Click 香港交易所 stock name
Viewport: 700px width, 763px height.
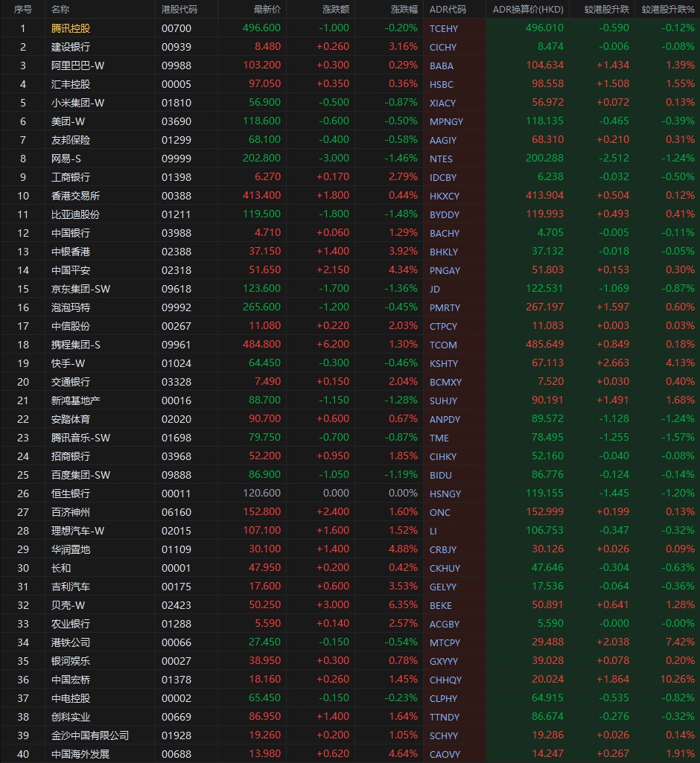tap(75, 196)
